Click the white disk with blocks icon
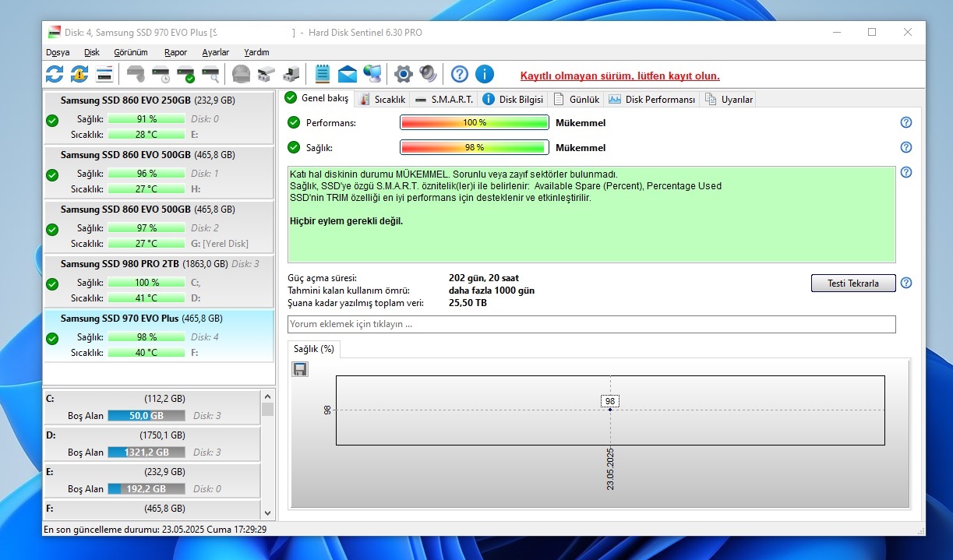This screenshot has width=953, height=560. pyautogui.click(x=266, y=74)
